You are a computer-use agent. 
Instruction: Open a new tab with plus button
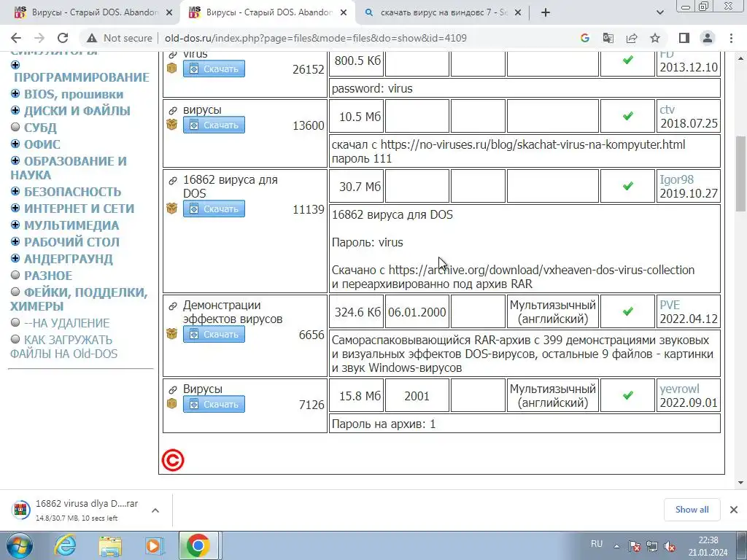pos(546,13)
